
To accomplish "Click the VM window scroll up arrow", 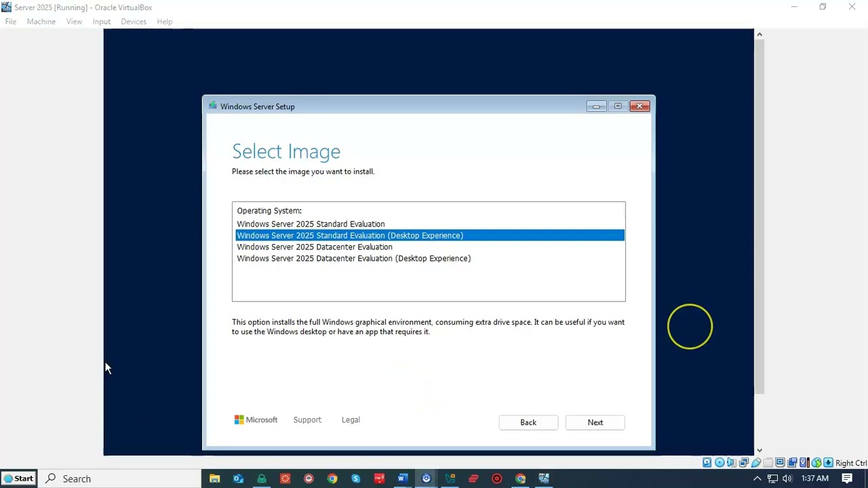I will (759, 34).
